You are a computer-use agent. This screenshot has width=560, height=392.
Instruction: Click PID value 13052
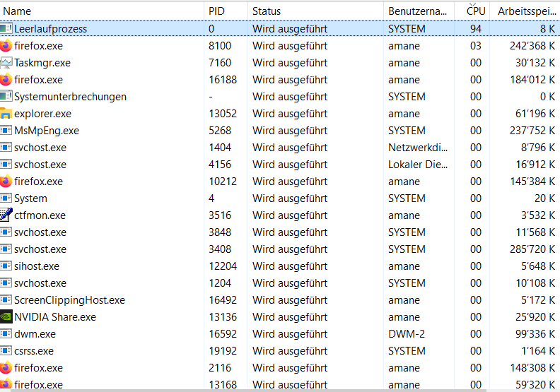tap(223, 114)
